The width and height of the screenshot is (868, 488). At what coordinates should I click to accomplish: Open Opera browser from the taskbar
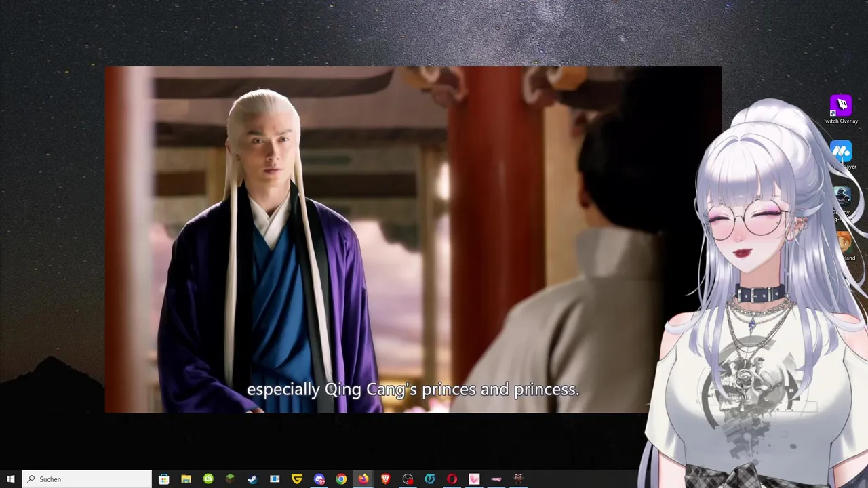452,479
